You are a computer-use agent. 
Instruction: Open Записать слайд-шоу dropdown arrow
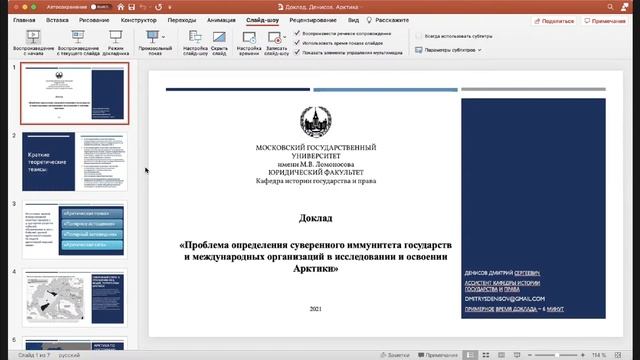coord(284,38)
